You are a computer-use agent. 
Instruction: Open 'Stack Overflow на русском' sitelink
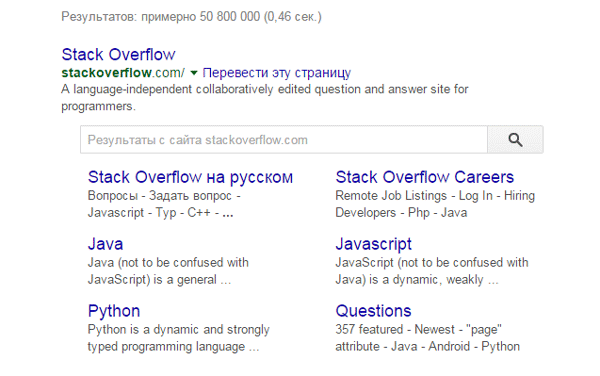tap(190, 177)
